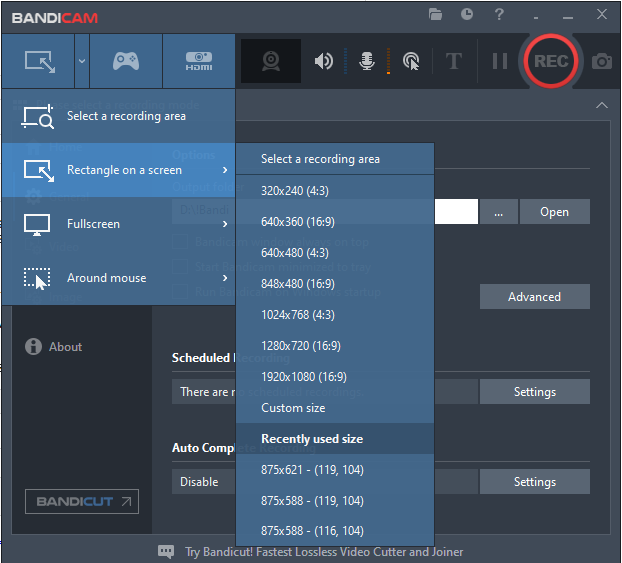Click the Rectangle on a screen icon
This screenshot has height=563, width=622.
[x=38, y=171]
